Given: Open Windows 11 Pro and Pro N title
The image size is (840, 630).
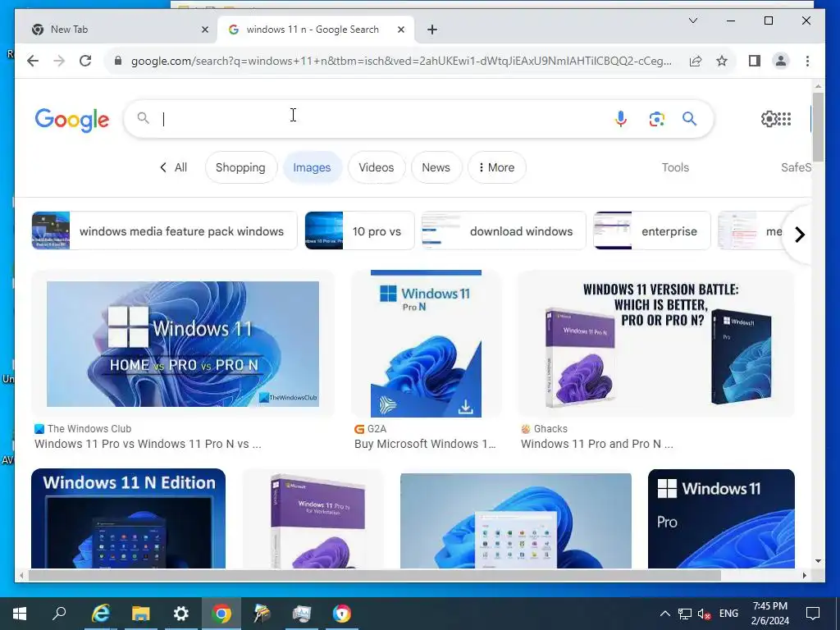Looking at the screenshot, I should pos(597,444).
